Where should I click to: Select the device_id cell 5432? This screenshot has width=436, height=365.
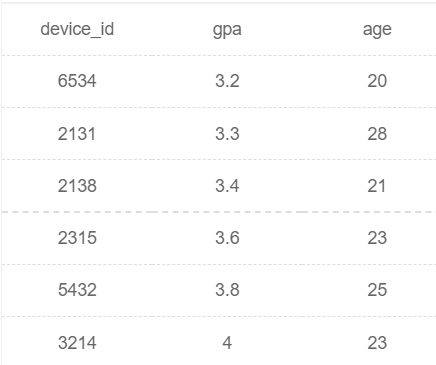[x=77, y=290]
